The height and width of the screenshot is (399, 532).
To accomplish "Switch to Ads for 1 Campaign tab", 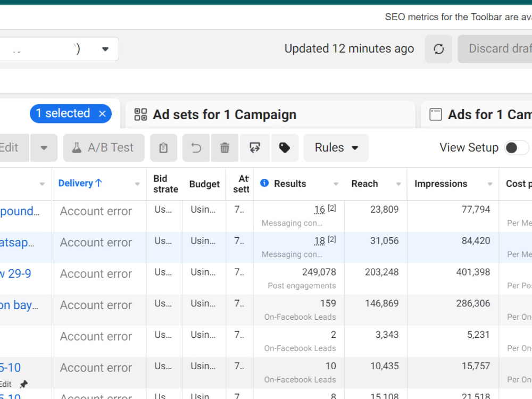I will tap(476, 115).
